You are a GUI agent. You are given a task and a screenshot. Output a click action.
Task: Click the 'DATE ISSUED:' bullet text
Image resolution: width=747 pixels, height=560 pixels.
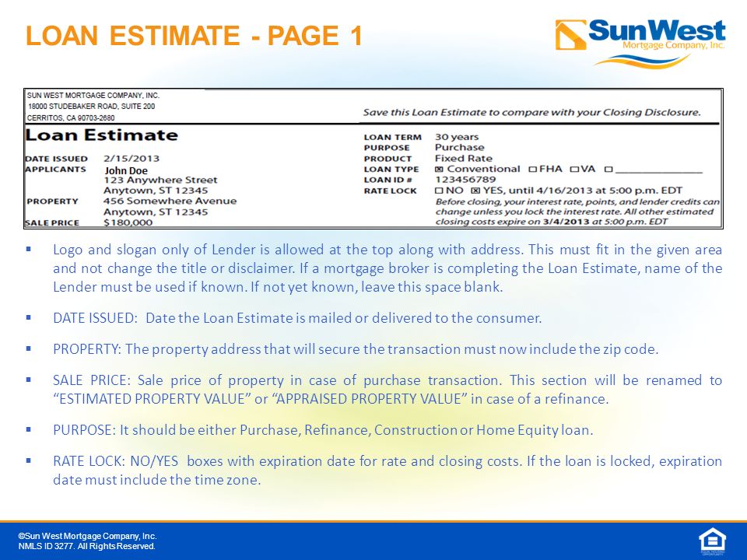pyautogui.click(x=297, y=318)
